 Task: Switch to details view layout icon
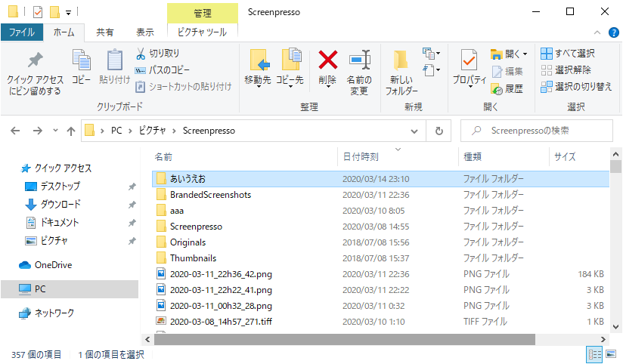pos(594,354)
